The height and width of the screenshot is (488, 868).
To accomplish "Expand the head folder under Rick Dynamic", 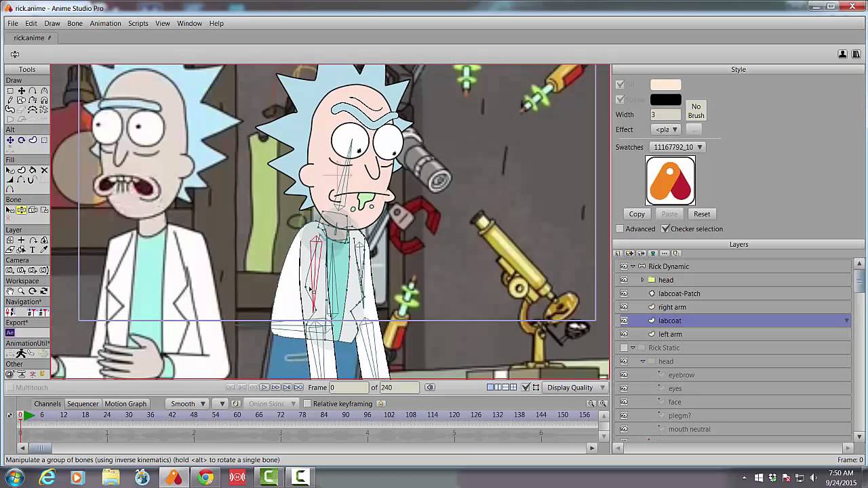I will pos(642,280).
